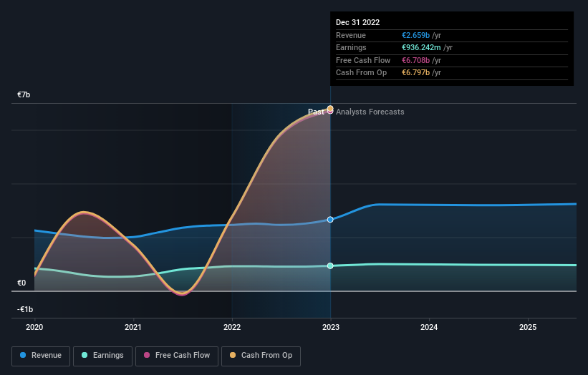Click the €6.797b cash from op value

point(415,73)
